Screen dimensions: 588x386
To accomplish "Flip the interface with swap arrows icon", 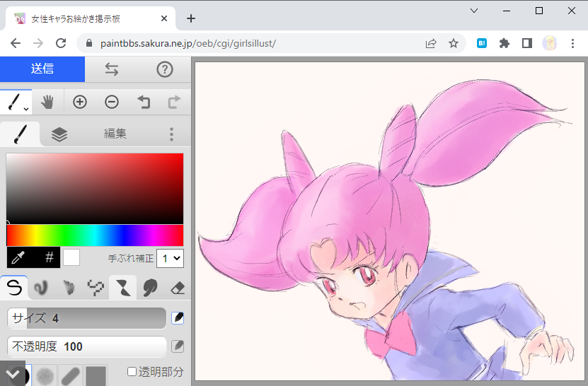I will (x=111, y=69).
